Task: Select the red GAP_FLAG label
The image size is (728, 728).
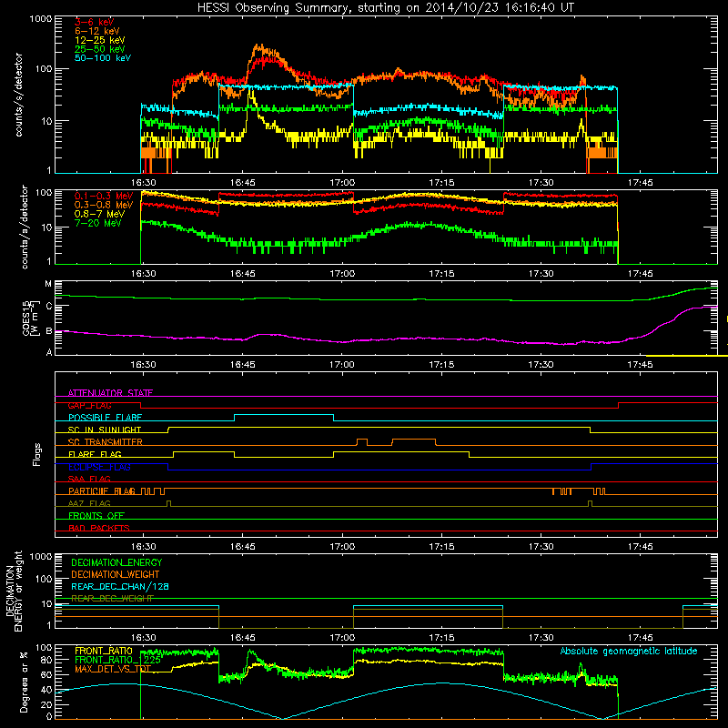Action: click(89, 405)
